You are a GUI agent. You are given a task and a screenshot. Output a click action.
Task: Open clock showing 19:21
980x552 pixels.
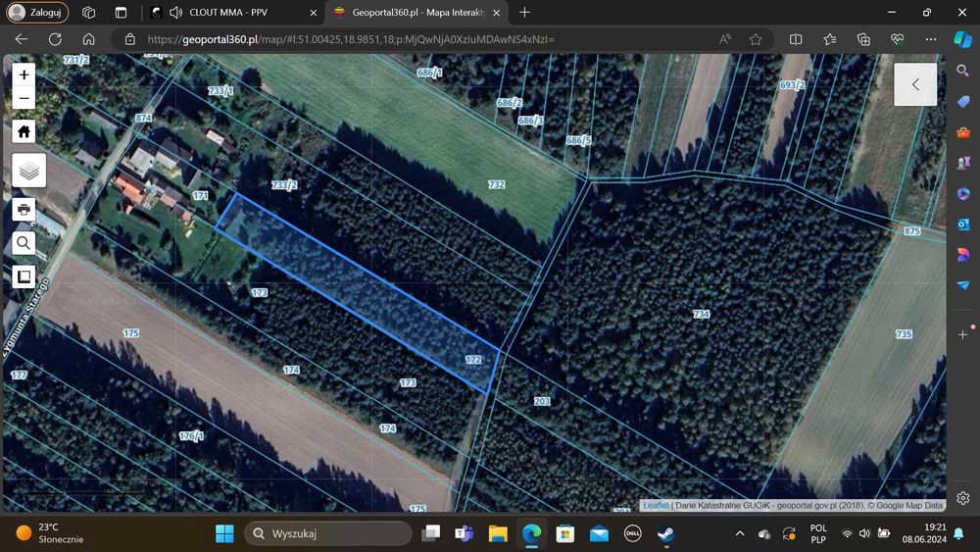[924, 533]
